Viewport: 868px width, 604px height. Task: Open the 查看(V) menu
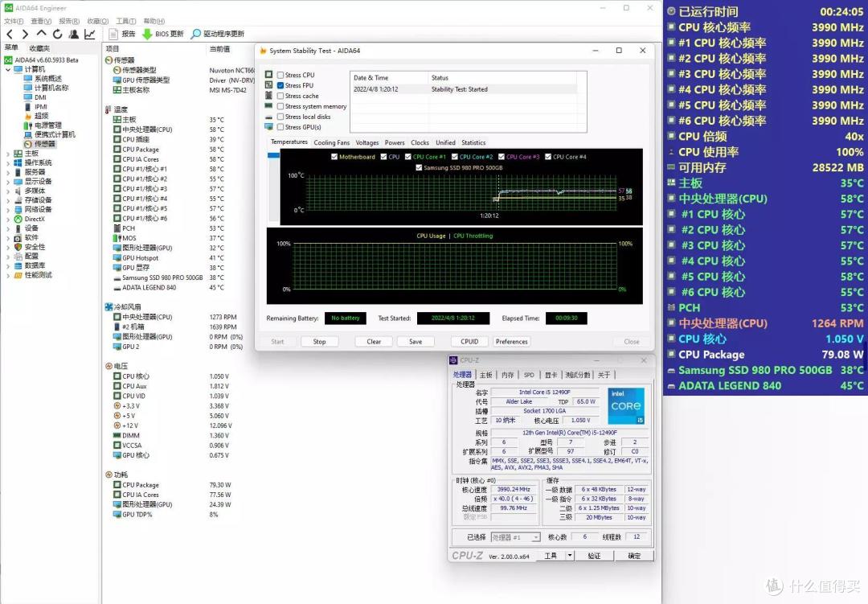[x=41, y=21]
